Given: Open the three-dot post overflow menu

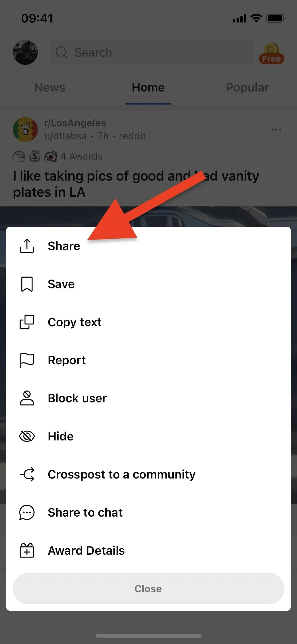Looking at the screenshot, I should tap(276, 130).
